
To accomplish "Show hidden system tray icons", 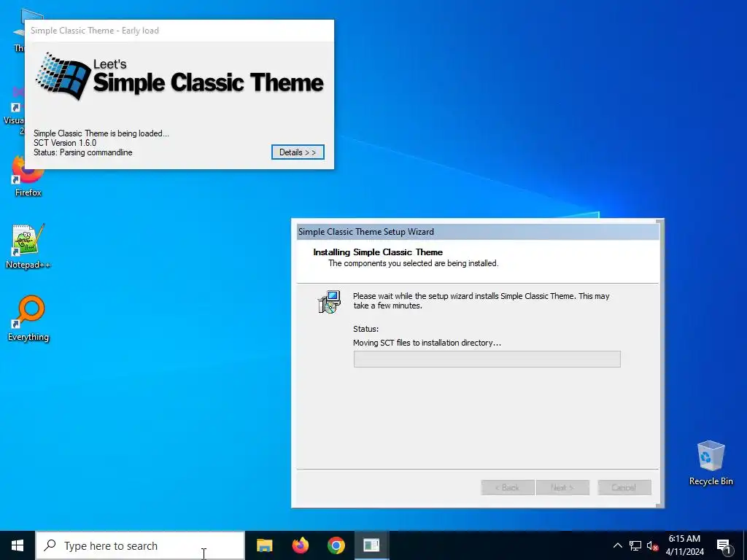I will click(x=617, y=545).
